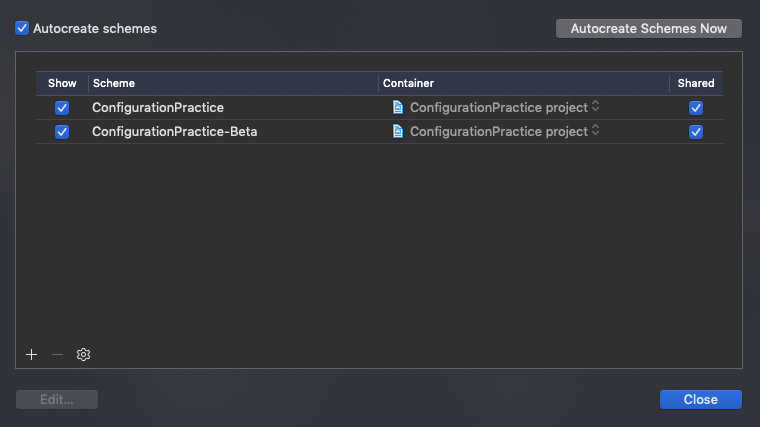Toggle the Autocreate schemes checkbox
This screenshot has height=427, width=760.
click(22, 28)
